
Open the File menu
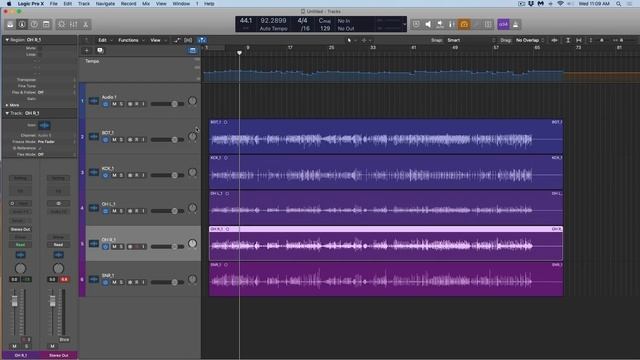(x=53, y=4)
